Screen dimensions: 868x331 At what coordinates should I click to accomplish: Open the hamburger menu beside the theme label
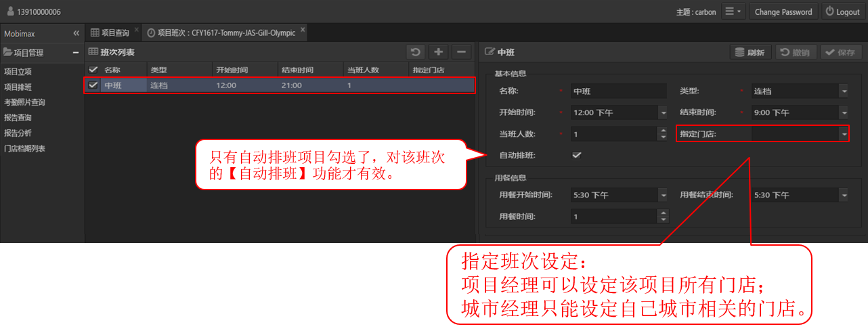[732, 12]
